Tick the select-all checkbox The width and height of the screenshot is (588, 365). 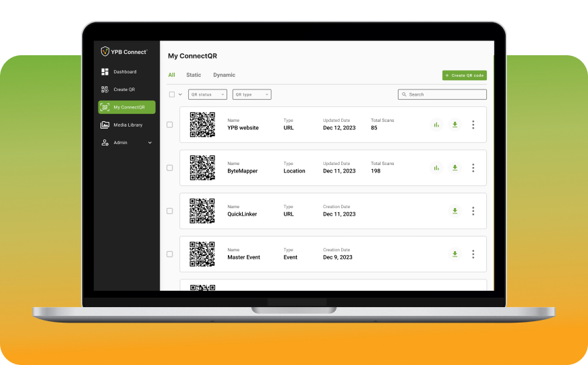(x=172, y=94)
